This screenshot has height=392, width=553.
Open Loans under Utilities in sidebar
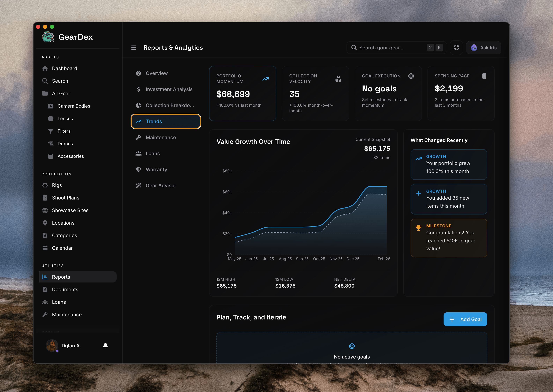(78, 302)
